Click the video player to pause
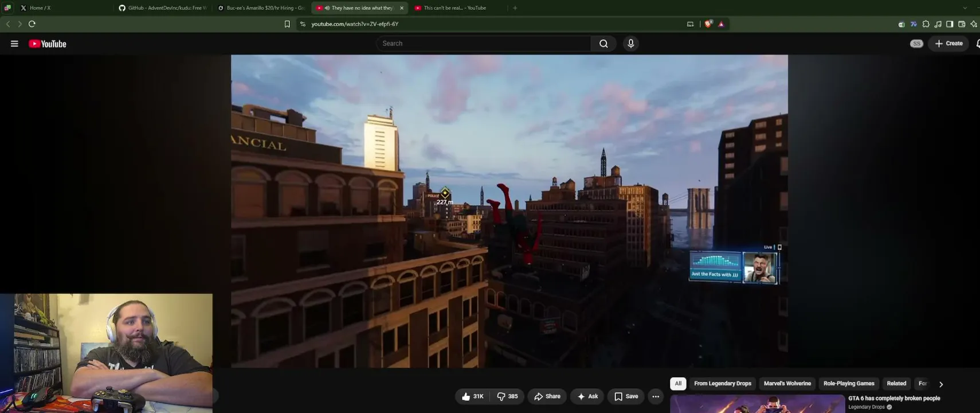 tap(509, 211)
